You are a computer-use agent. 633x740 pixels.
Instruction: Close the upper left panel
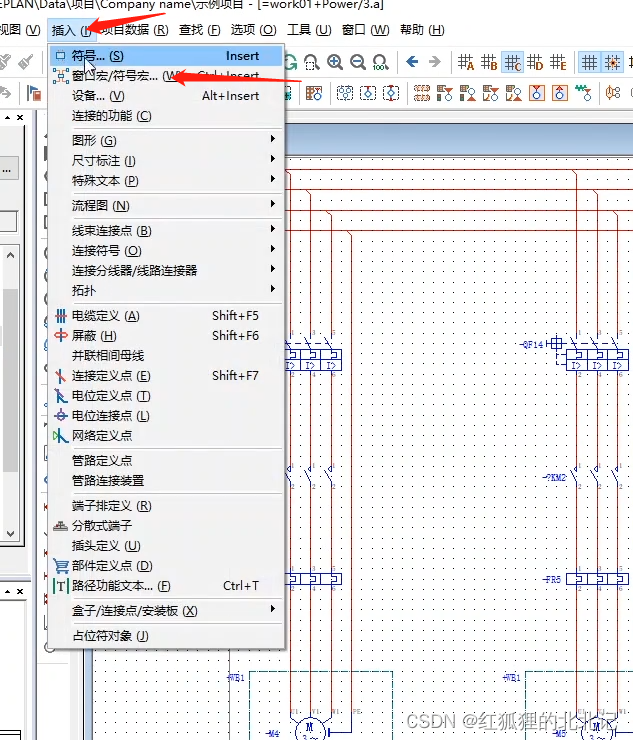click(20, 117)
